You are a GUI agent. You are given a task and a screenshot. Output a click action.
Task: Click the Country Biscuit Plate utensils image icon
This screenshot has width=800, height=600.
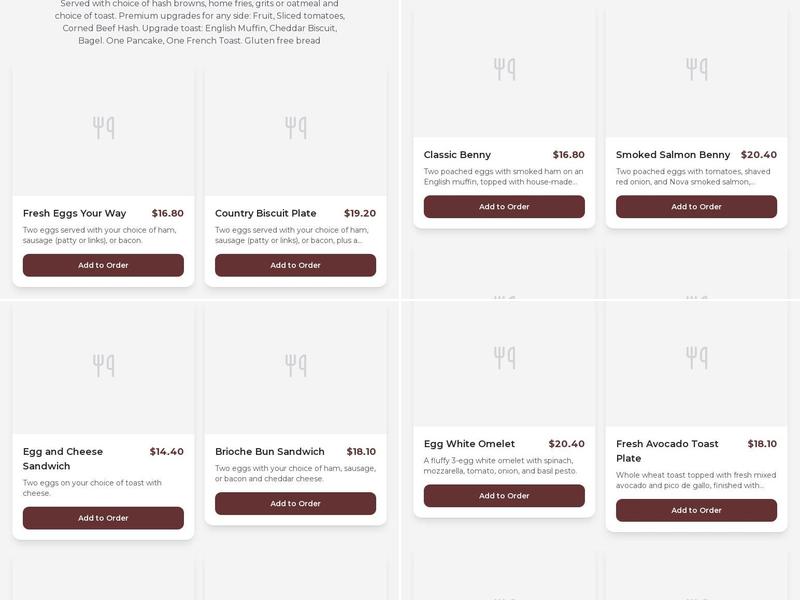click(296, 128)
